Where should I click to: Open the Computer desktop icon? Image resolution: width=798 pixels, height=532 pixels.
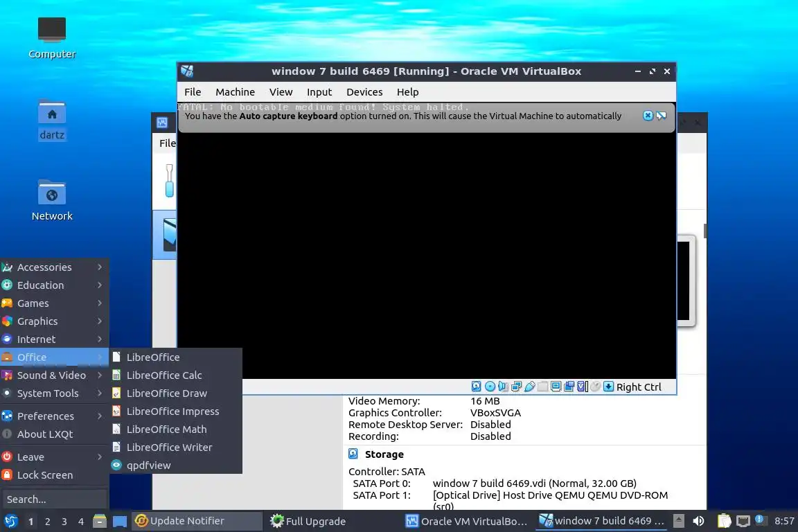tap(52, 38)
